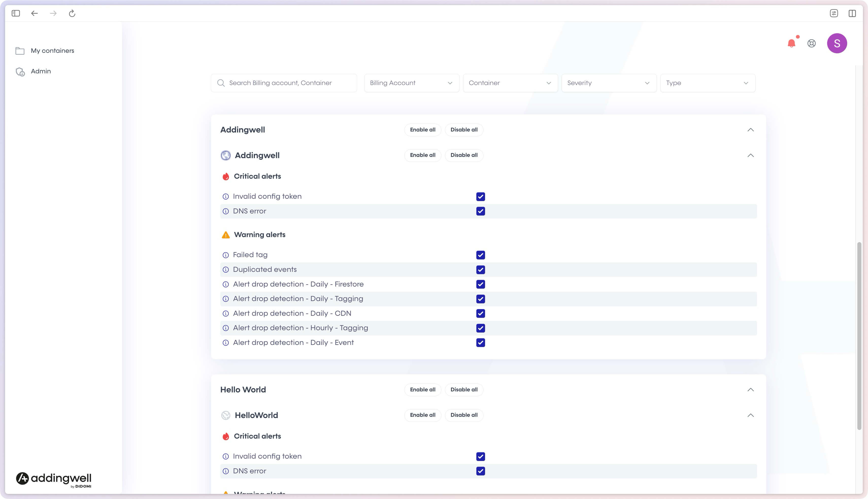The image size is (868, 499).
Task: Uncheck the Duplicated events checkbox
Action: pyautogui.click(x=480, y=270)
